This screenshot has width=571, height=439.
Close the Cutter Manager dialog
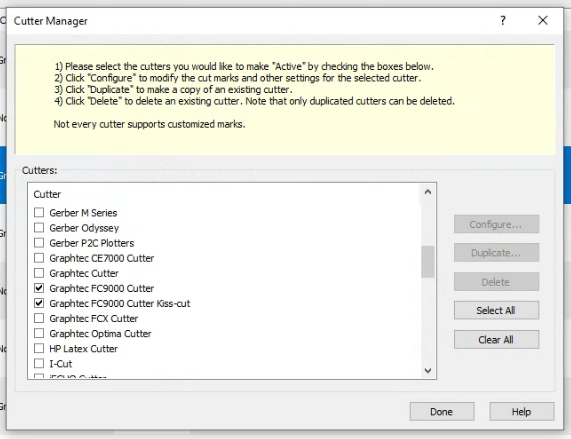pyautogui.click(x=543, y=20)
